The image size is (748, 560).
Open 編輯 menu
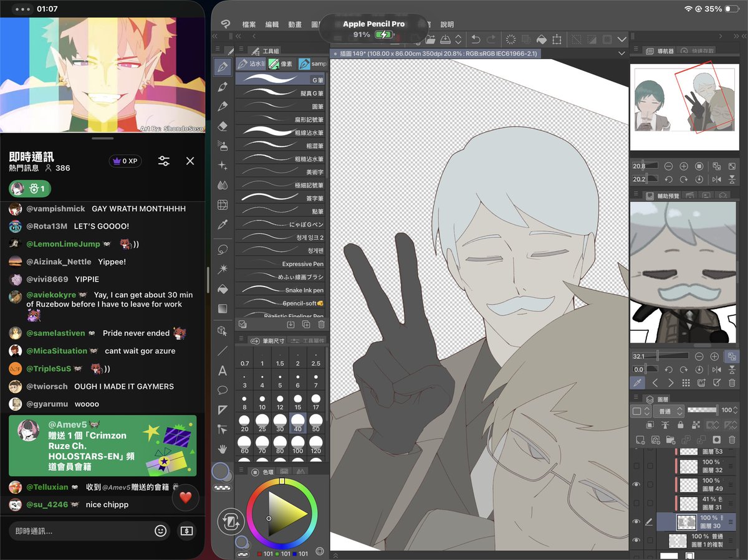[x=272, y=24]
